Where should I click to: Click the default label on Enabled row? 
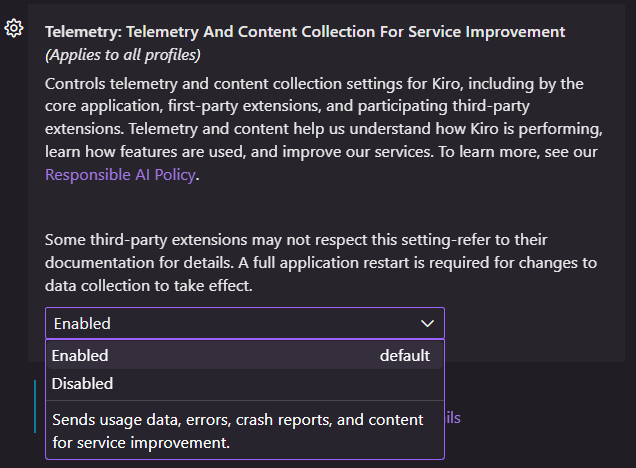(x=404, y=356)
